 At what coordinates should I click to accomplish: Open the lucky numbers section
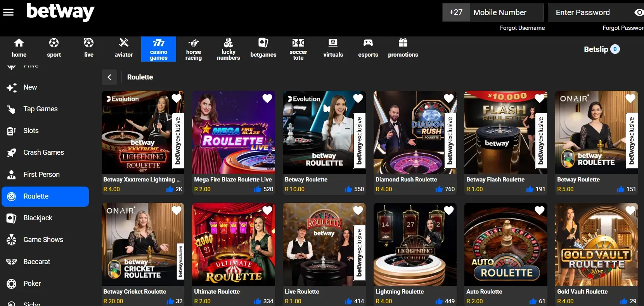[229, 49]
